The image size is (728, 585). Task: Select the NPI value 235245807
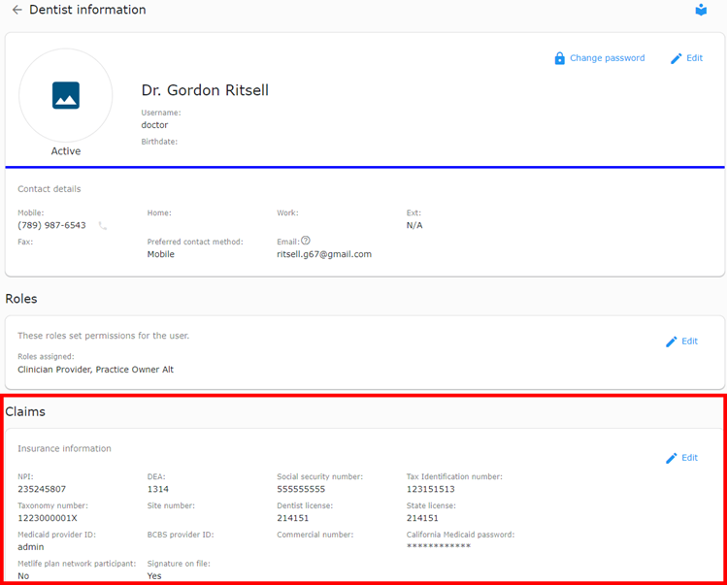pos(42,489)
